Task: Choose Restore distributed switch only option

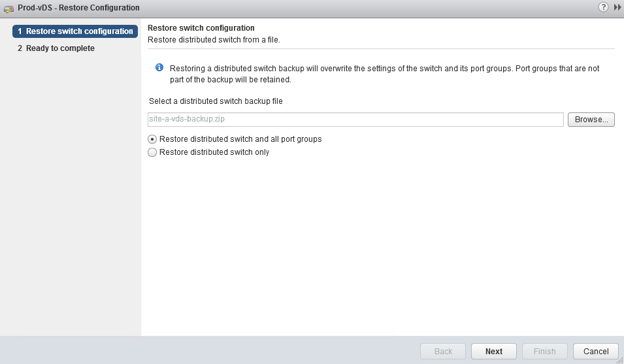Action: click(152, 152)
